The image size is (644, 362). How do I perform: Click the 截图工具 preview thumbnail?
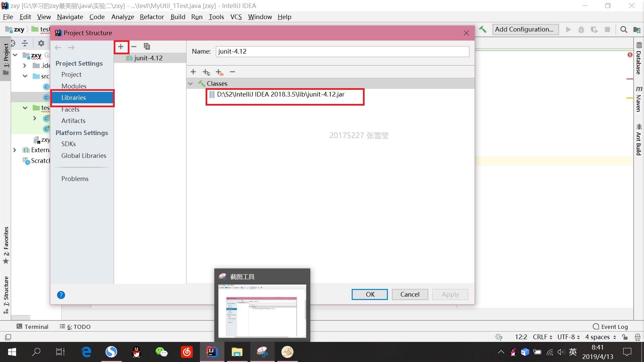(x=262, y=311)
